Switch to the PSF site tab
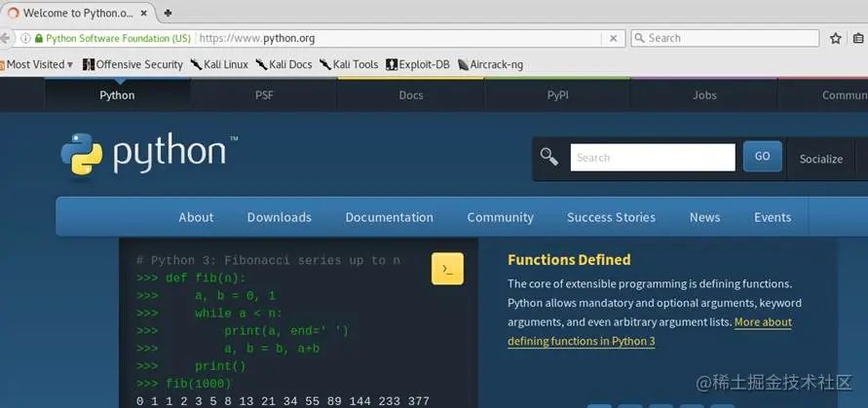The width and height of the screenshot is (868, 408). point(264,95)
